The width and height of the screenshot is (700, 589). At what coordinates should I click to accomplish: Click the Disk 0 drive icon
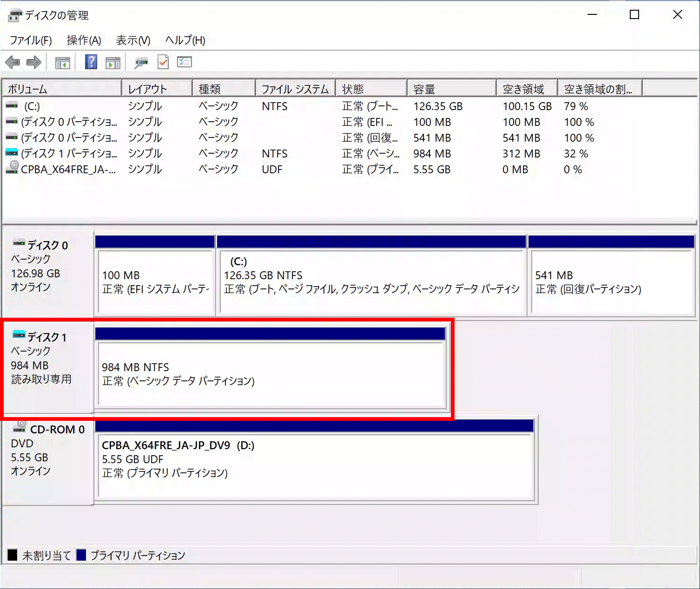[19, 242]
